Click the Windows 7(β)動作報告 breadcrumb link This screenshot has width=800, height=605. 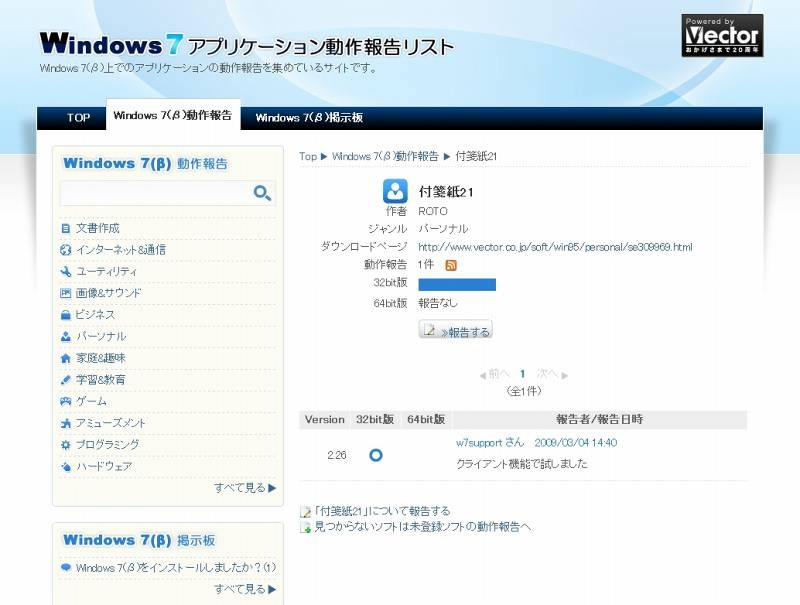(x=385, y=157)
